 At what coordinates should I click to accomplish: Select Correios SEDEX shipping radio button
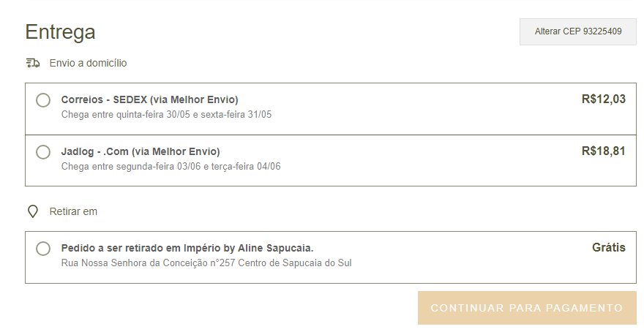(43, 100)
